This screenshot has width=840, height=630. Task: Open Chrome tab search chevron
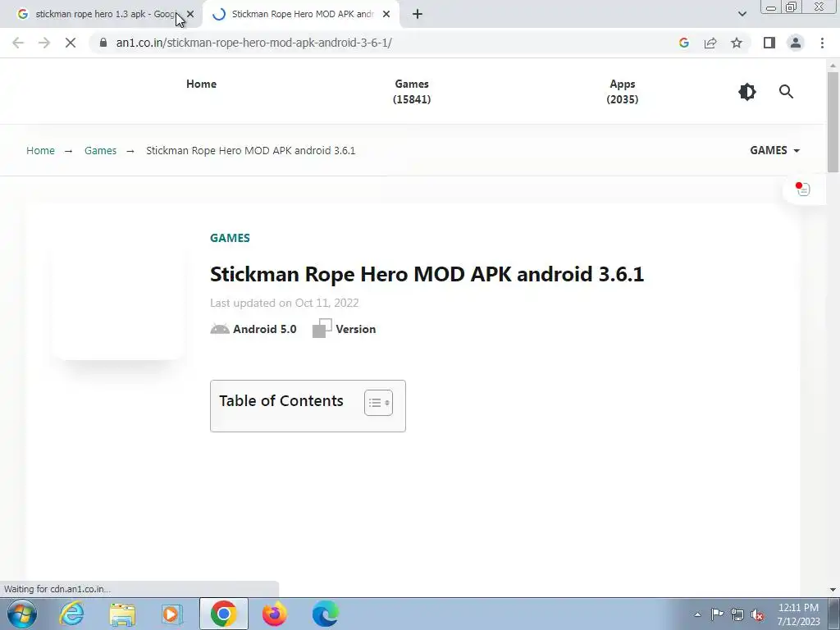(x=742, y=14)
